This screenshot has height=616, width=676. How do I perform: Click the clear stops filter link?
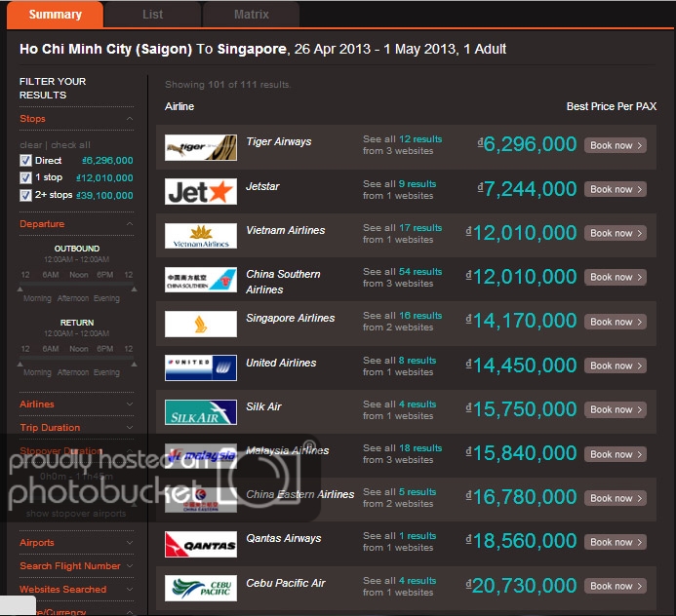(x=30, y=145)
